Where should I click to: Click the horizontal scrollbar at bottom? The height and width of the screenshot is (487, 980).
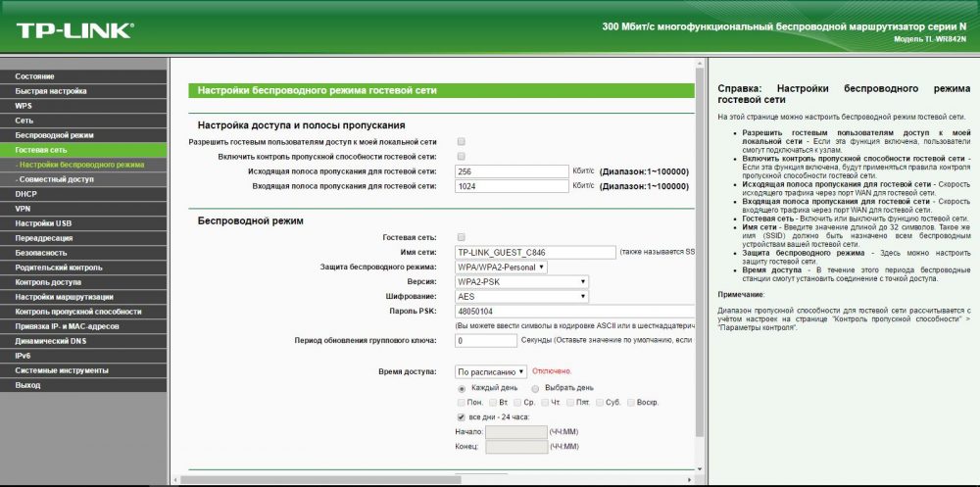point(320,479)
